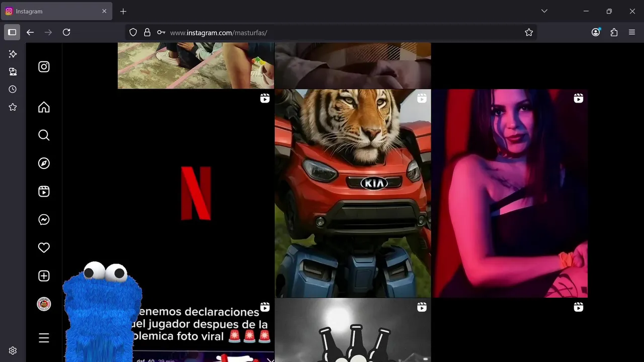Bookmark this page with star
Screen dimensions: 644x362
[x=529, y=32]
